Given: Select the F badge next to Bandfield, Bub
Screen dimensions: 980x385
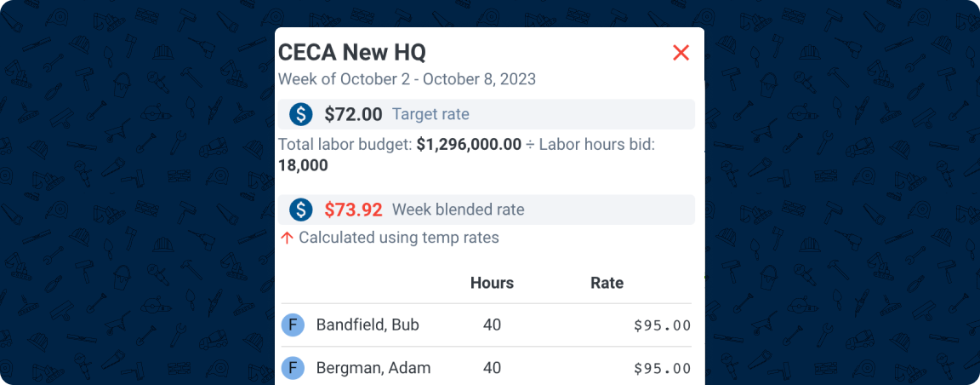Looking at the screenshot, I should [292, 325].
